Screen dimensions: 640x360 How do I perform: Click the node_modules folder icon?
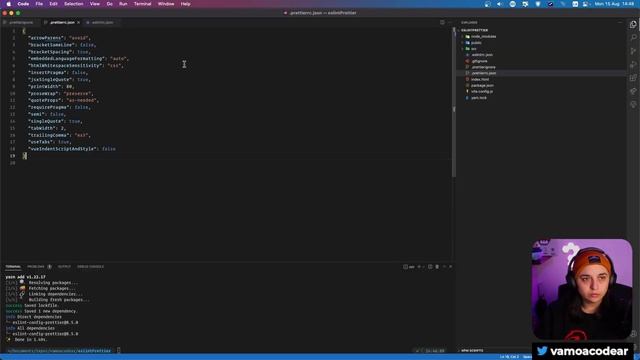pyautogui.click(x=468, y=36)
